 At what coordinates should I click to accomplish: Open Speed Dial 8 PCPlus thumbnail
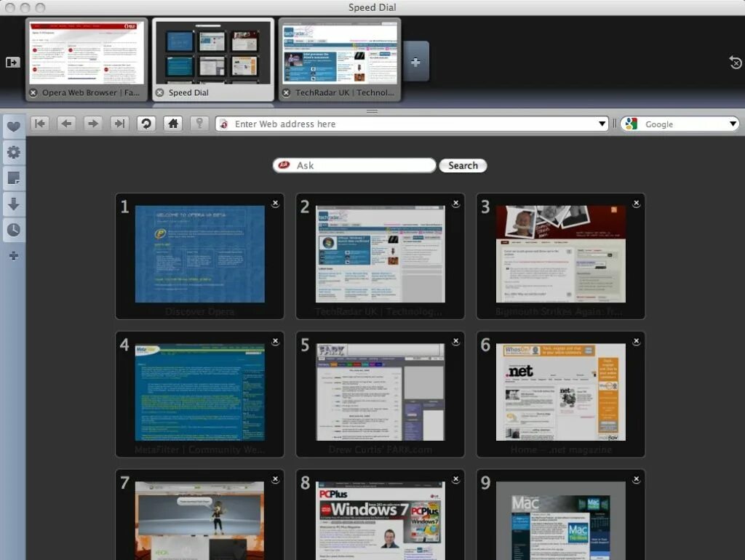click(380, 521)
